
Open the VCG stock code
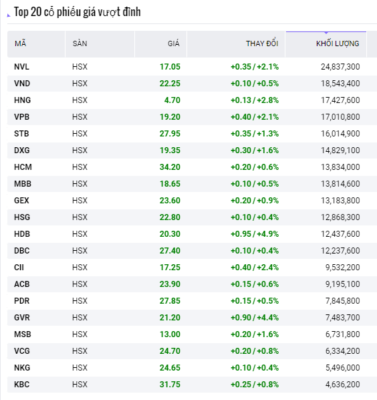(x=22, y=351)
